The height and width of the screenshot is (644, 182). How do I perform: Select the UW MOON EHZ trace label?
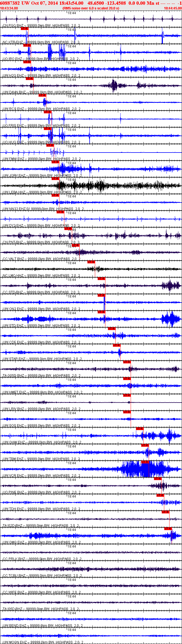point(15,642)
